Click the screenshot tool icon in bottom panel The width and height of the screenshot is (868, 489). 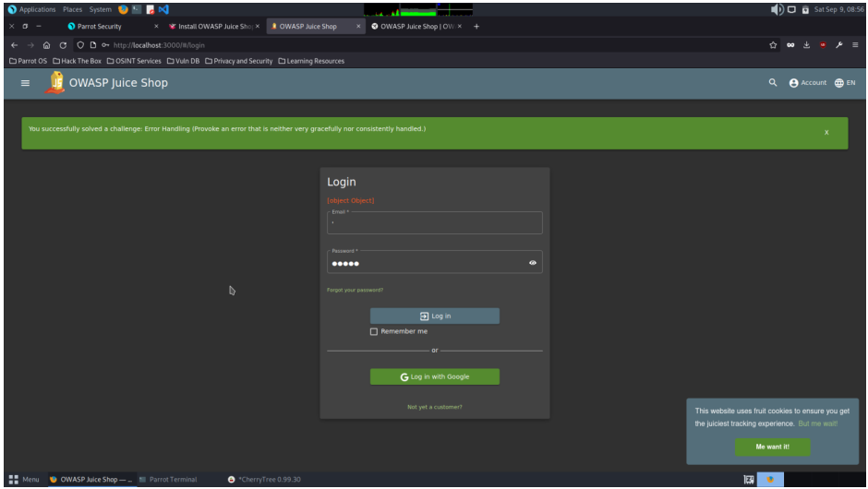749,480
